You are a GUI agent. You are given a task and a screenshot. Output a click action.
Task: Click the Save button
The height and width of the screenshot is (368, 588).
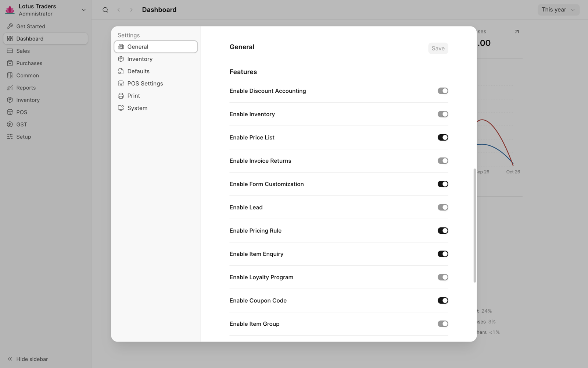(438, 48)
